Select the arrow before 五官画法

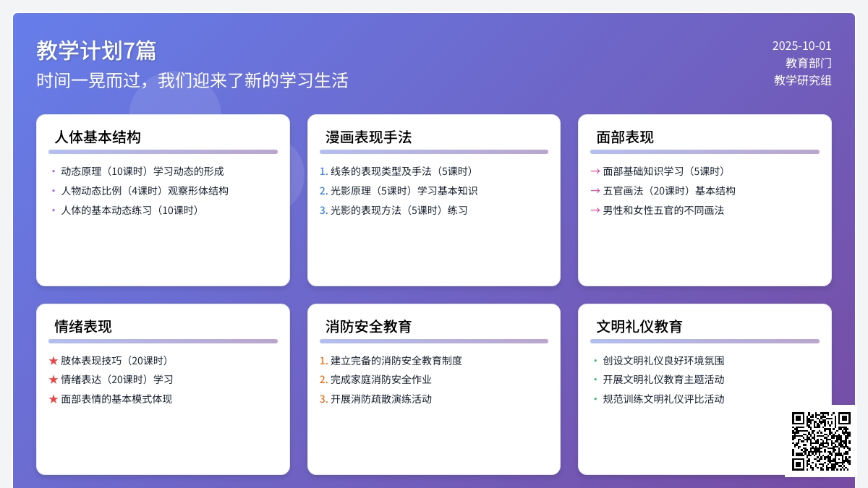coord(595,191)
